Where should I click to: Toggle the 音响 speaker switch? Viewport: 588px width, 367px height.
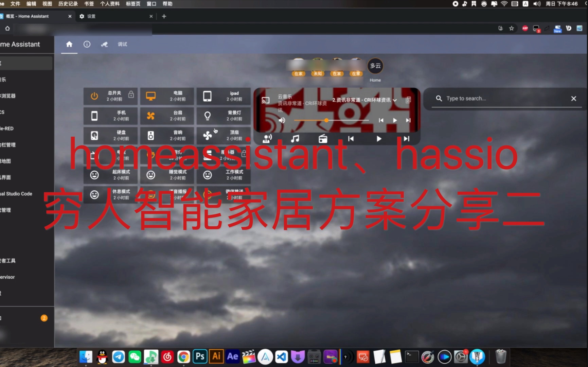coord(167,135)
